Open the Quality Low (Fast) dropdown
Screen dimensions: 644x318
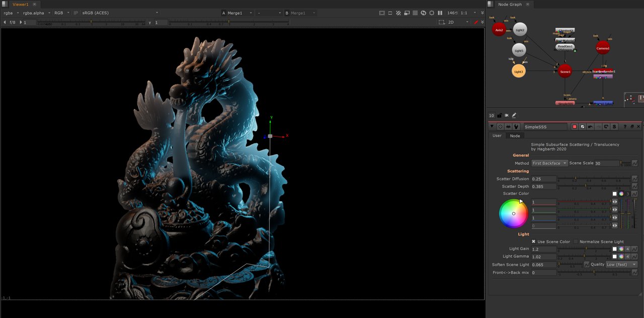pos(621,265)
